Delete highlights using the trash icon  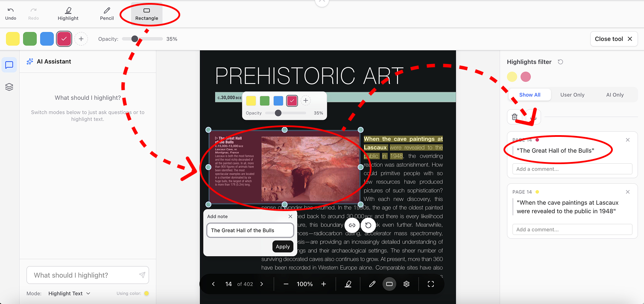pyautogui.click(x=515, y=117)
